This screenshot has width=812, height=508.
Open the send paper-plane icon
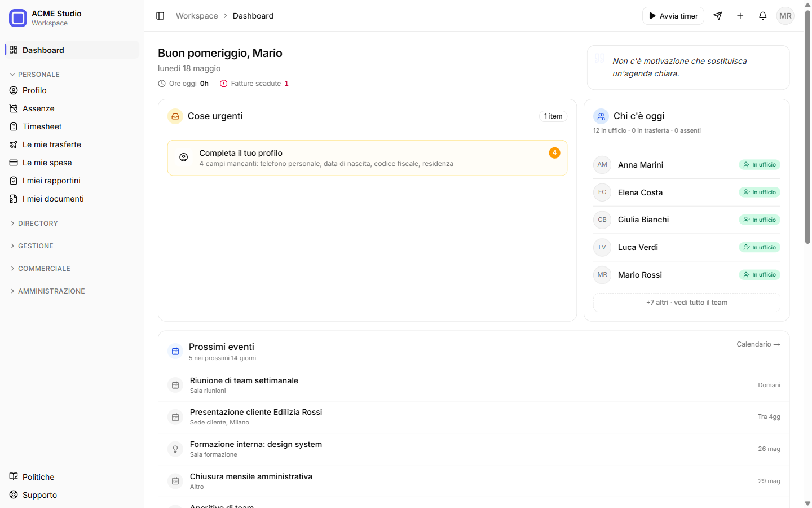pyautogui.click(x=718, y=16)
